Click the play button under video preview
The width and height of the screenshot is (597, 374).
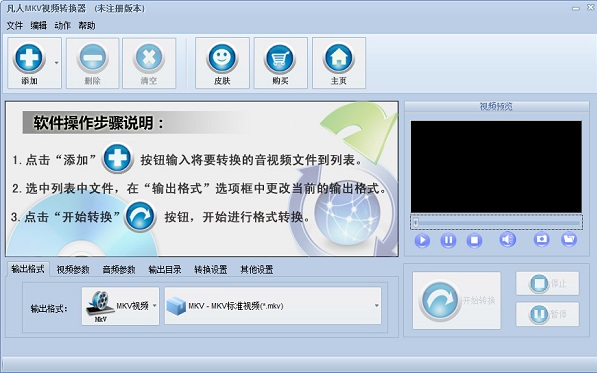[x=422, y=240]
